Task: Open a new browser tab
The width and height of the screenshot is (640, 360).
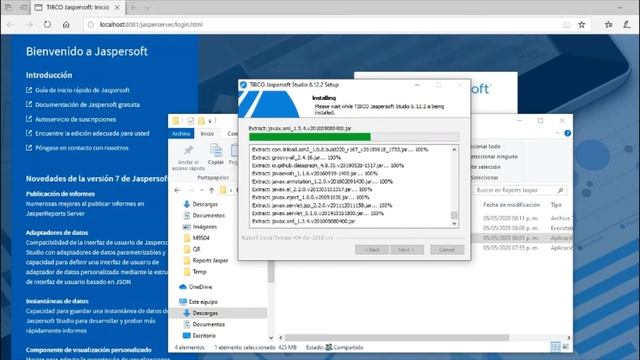Action: (133, 7)
